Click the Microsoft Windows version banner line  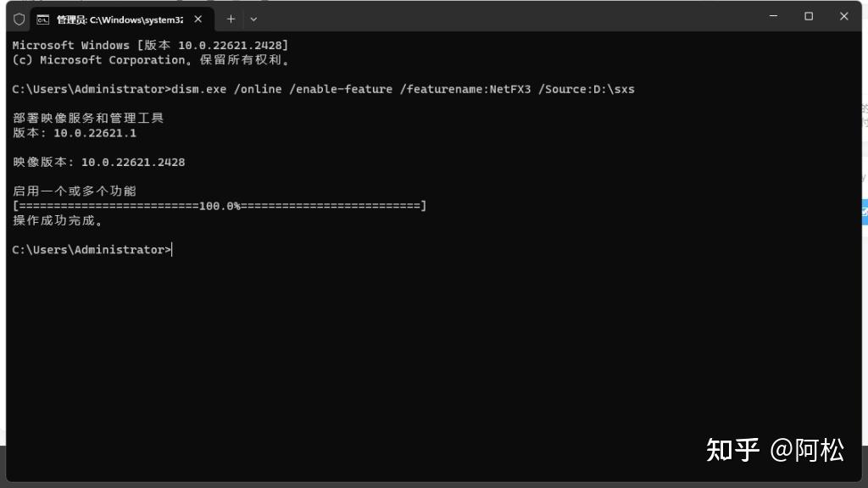tap(151, 45)
